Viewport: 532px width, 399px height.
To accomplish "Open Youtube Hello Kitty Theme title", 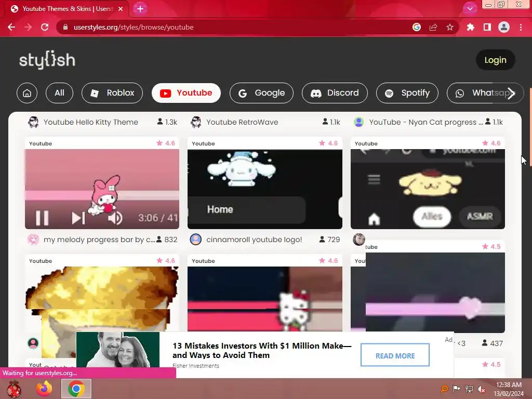I will coord(91,122).
